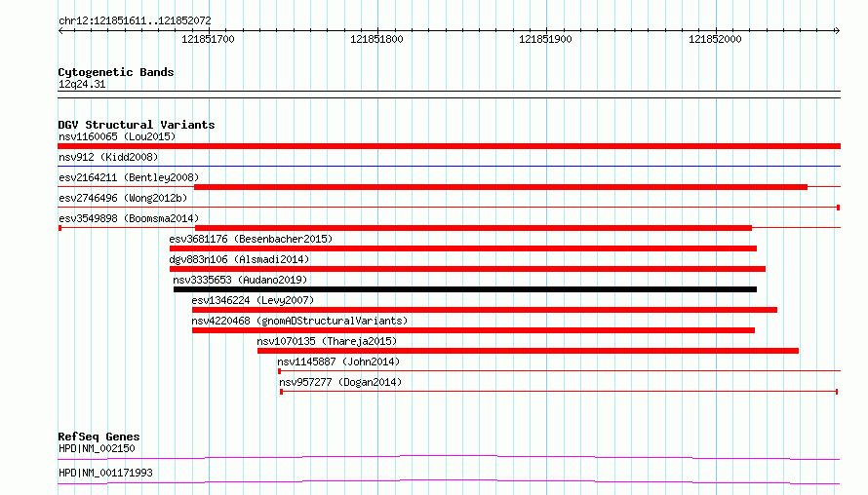
Task: Click the 121851900 ruler position label
Action: point(545,39)
